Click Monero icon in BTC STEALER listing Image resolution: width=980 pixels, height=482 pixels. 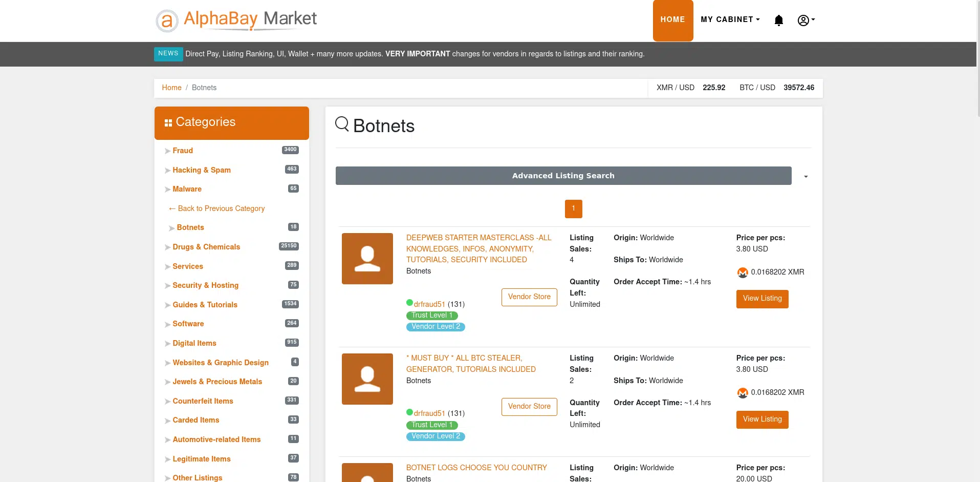pyautogui.click(x=743, y=393)
